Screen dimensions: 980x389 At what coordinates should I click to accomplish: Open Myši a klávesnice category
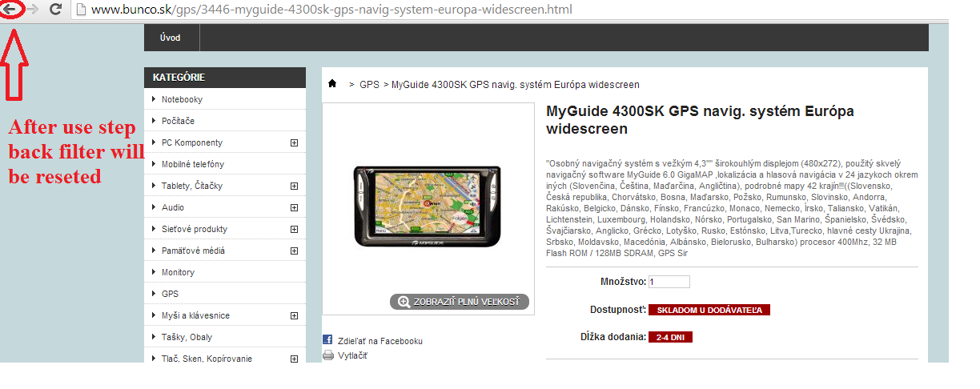point(195,315)
